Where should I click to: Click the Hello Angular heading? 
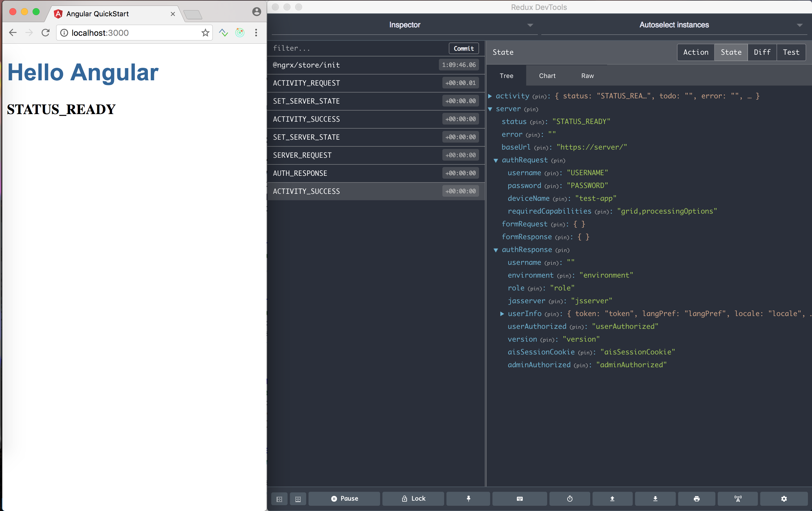(83, 72)
